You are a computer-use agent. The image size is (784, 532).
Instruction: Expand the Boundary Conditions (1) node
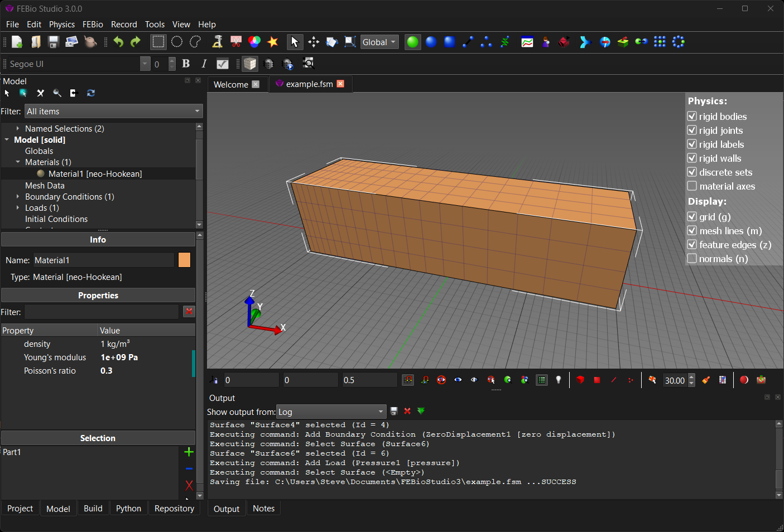click(x=18, y=196)
